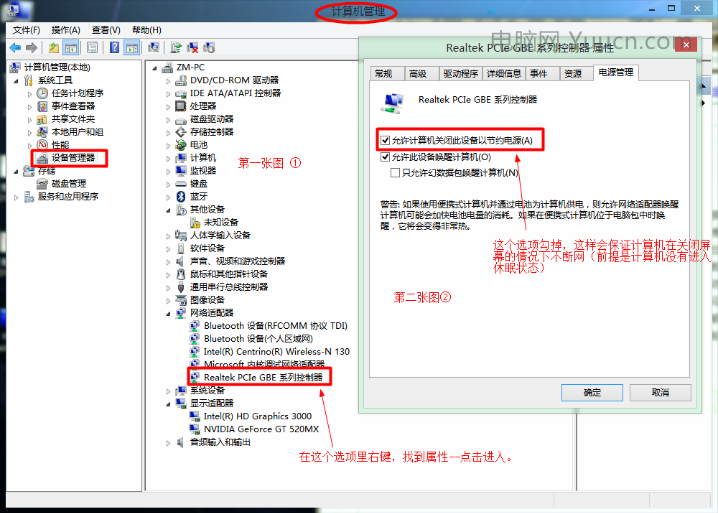This screenshot has height=513, width=718.
Task: Select Bluetooth 设备(RFCOMM 协议 TDI) entry
Action: (x=276, y=326)
